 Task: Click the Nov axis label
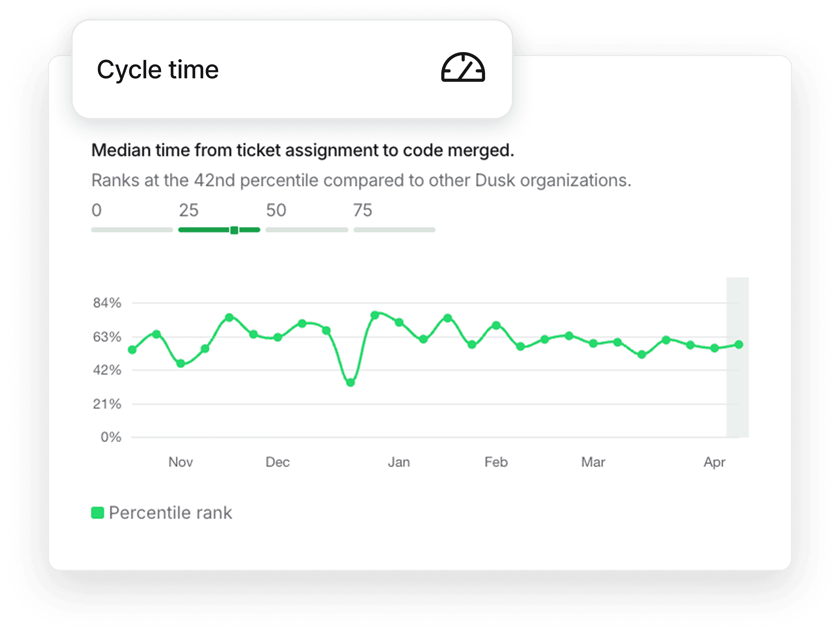pos(181,462)
